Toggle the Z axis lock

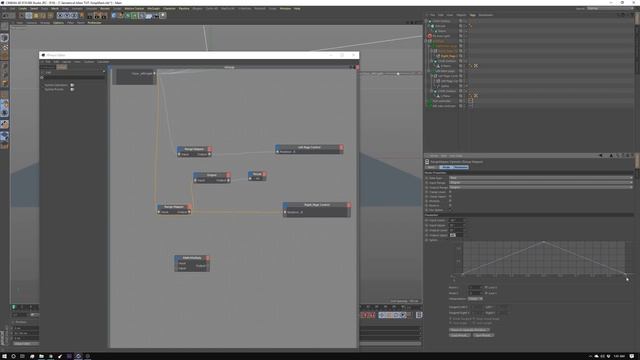[74, 16]
